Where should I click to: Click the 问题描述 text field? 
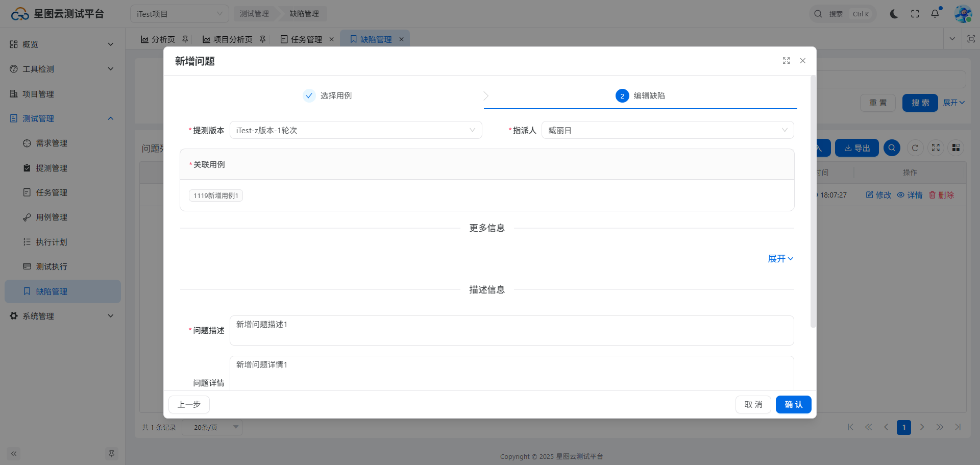click(x=511, y=330)
